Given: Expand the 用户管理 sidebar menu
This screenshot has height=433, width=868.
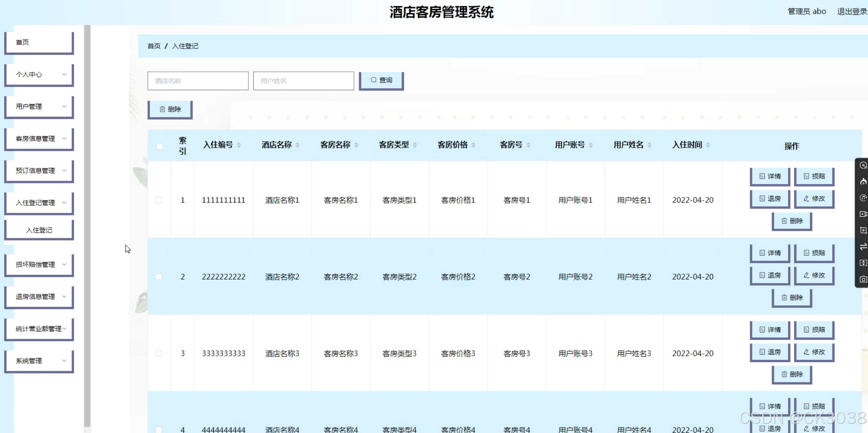Looking at the screenshot, I should coord(39,107).
